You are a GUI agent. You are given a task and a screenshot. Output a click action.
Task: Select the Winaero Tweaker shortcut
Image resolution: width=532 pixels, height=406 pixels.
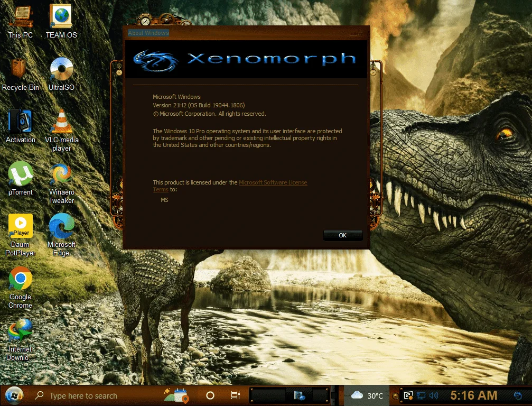61,182
